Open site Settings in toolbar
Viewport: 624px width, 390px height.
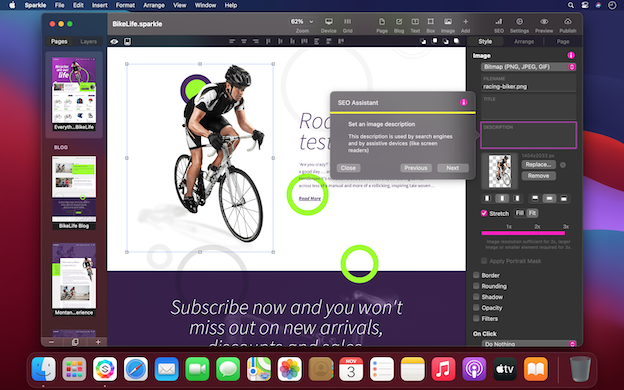click(519, 25)
